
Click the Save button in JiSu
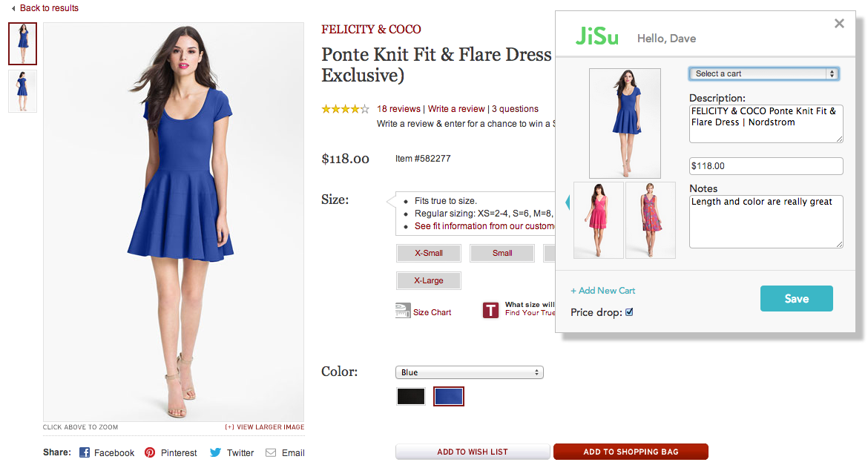point(796,298)
